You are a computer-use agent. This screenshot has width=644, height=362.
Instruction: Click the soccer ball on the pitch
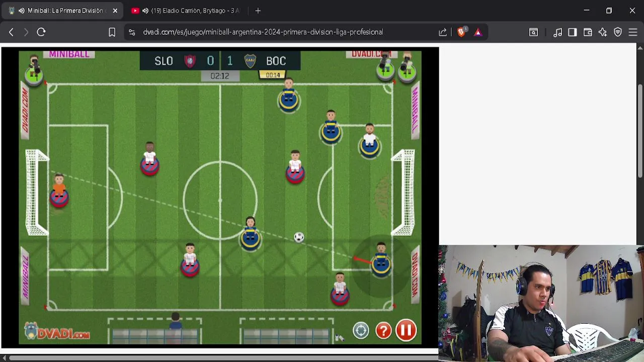click(299, 237)
